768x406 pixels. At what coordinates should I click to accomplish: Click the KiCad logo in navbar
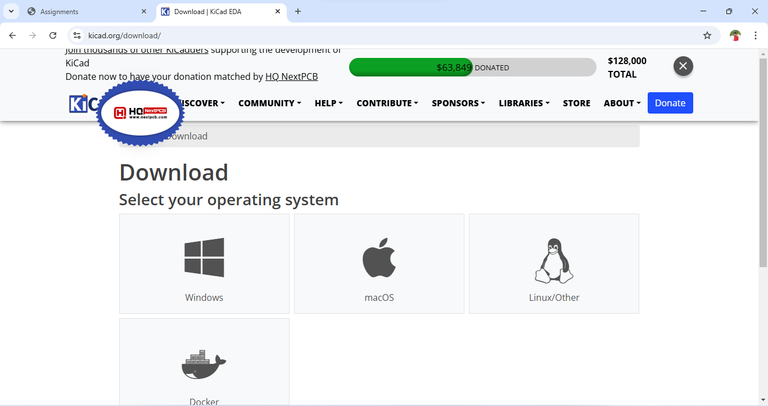coord(83,103)
